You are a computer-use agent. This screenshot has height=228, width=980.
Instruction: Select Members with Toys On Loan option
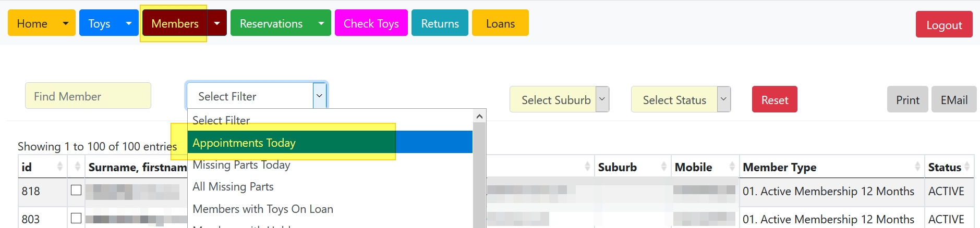tap(263, 209)
